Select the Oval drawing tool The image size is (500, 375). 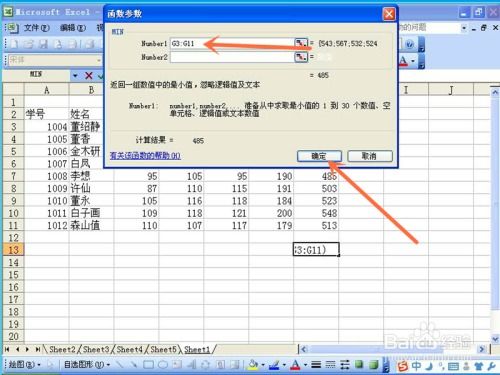pyautogui.click(x=163, y=365)
